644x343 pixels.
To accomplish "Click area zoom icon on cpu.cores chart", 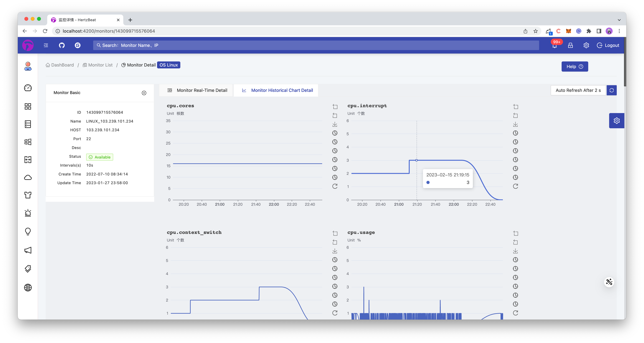I will 335,107.
